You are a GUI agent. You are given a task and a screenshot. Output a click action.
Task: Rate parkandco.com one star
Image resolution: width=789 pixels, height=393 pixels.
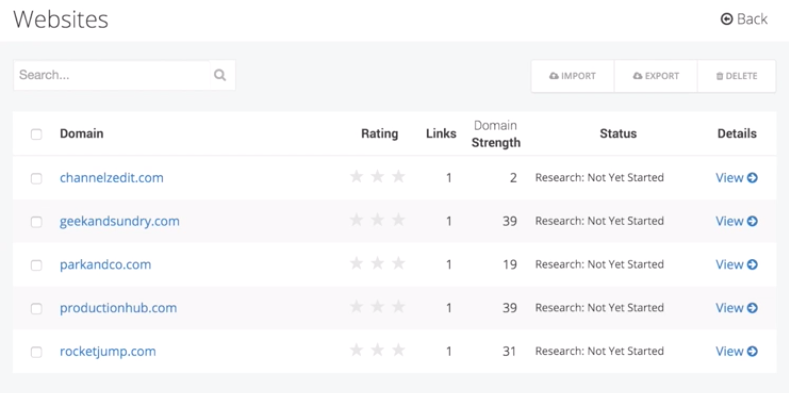356,263
